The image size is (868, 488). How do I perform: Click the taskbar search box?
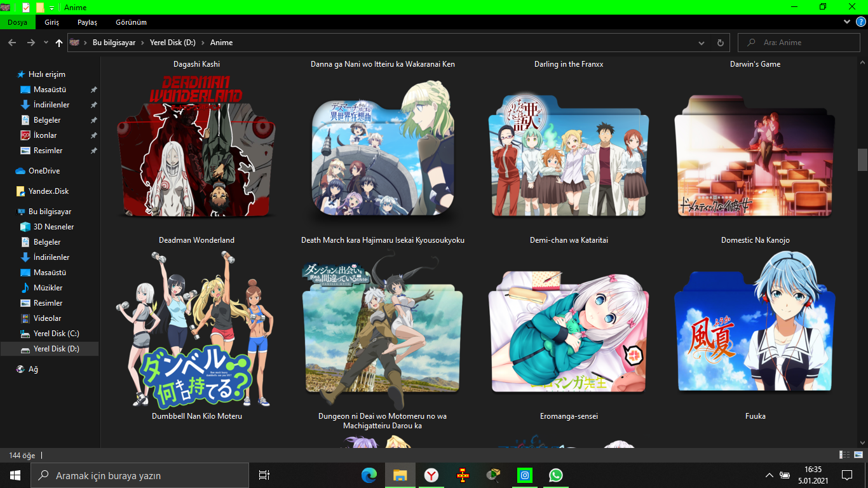pos(140,475)
